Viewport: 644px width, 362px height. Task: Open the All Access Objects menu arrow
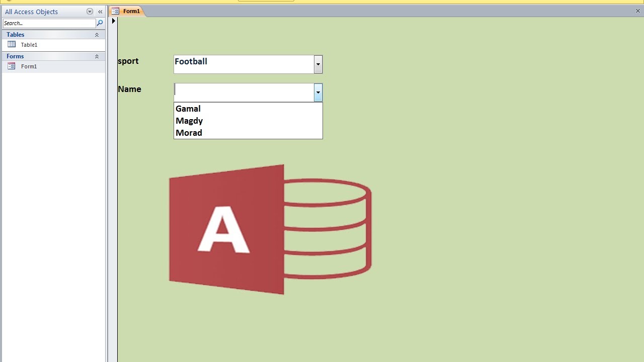(90, 12)
